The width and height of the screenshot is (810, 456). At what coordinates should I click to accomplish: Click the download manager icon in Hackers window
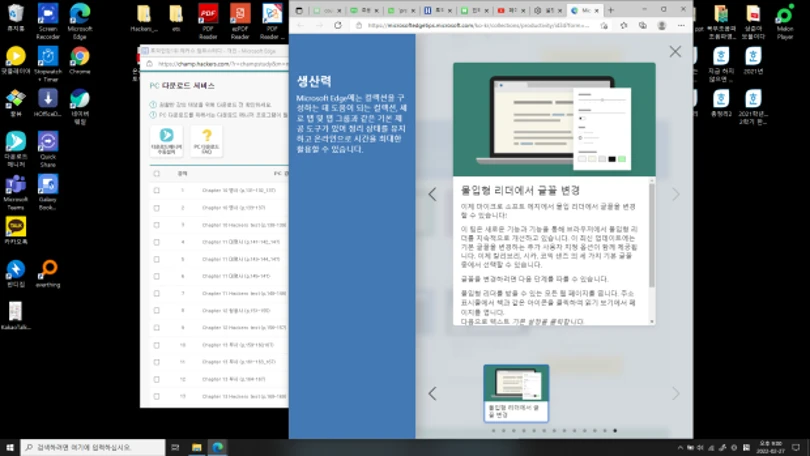pyautogui.click(x=166, y=140)
